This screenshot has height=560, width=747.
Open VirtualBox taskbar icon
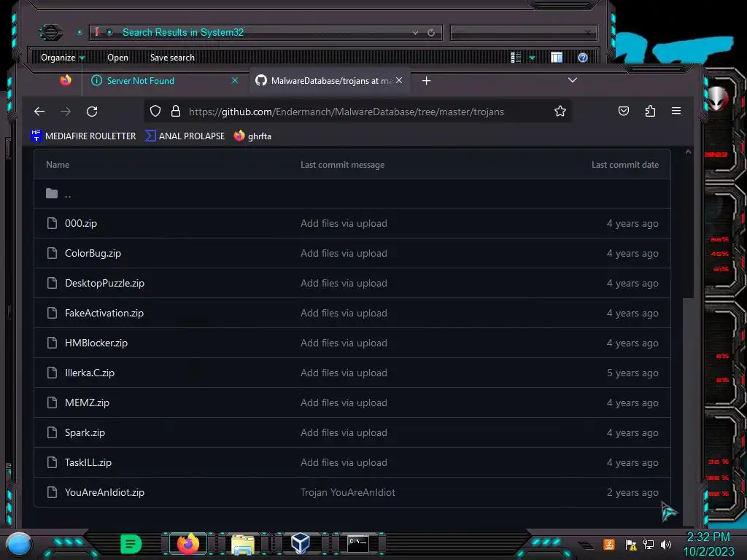pyautogui.click(x=301, y=543)
